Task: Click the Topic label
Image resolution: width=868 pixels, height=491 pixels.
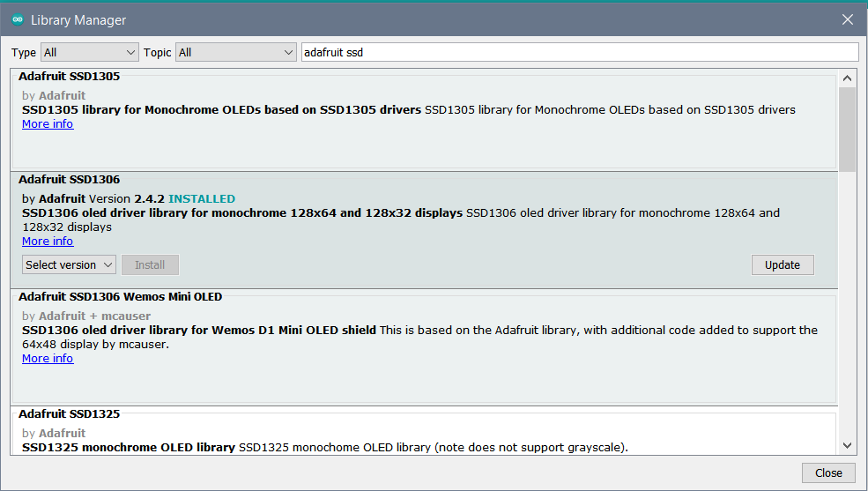Action: 157,53
